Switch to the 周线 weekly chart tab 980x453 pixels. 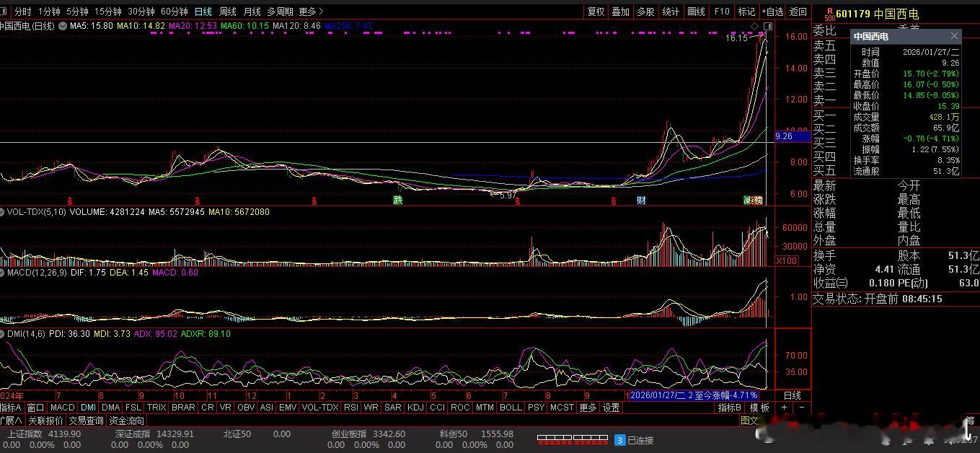(228, 12)
